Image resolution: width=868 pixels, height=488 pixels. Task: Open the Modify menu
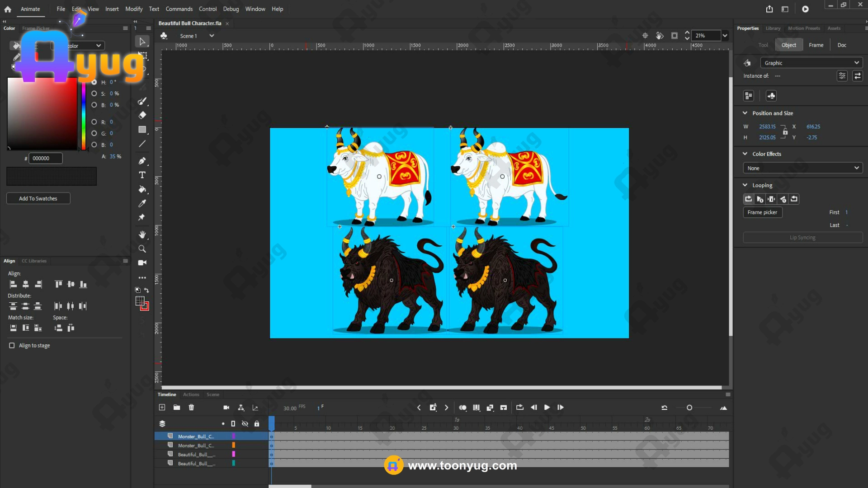(x=134, y=9)
